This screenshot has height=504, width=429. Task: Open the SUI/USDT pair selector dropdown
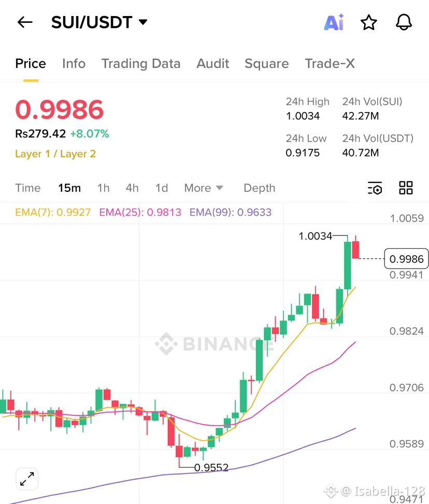99,22
